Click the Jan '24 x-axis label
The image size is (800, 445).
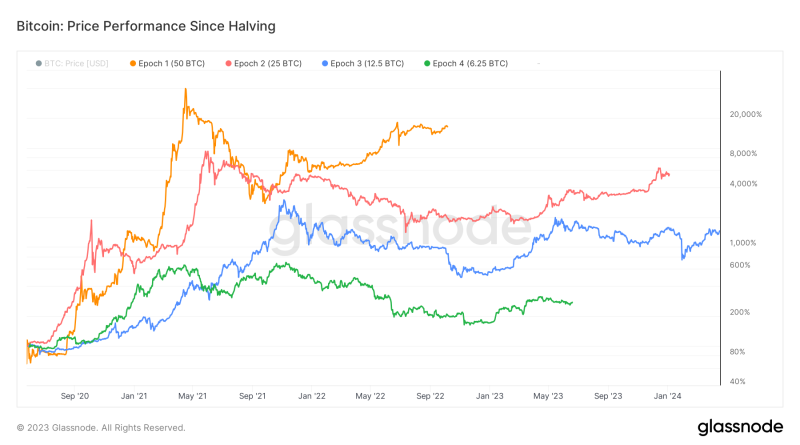(x=667, y=397)
